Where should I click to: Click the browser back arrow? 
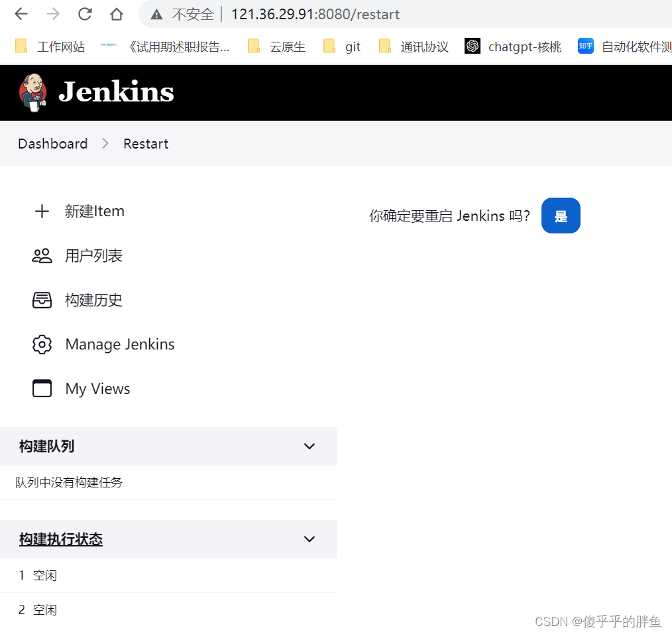(x=21, y=14)
